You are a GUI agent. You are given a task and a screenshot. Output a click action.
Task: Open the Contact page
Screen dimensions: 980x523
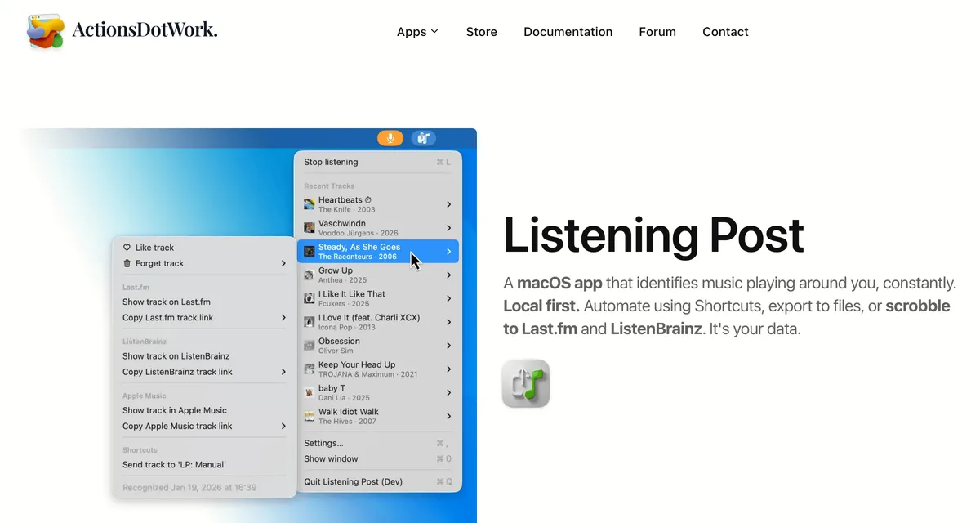pyautogui.click(x=725, y=32)
